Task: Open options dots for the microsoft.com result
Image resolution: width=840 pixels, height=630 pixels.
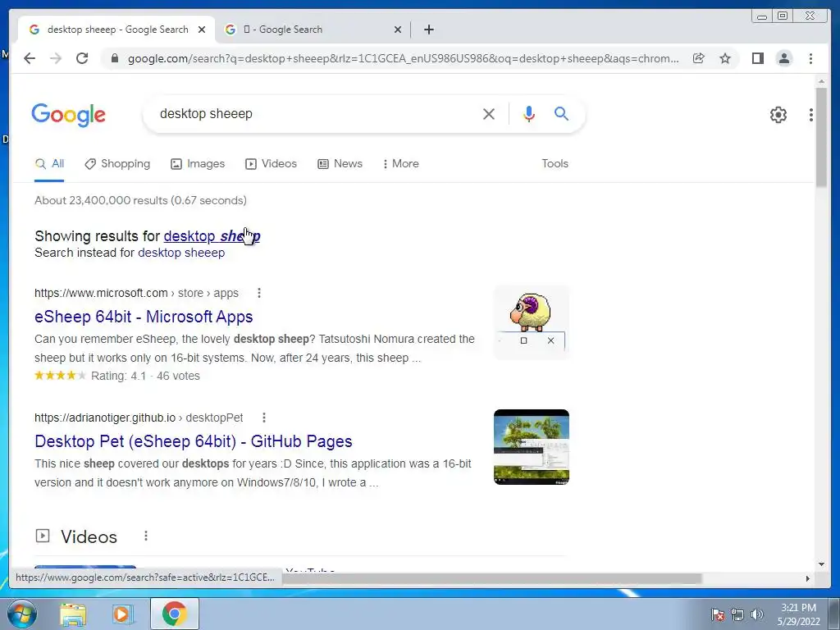Action: pos(259,293)
